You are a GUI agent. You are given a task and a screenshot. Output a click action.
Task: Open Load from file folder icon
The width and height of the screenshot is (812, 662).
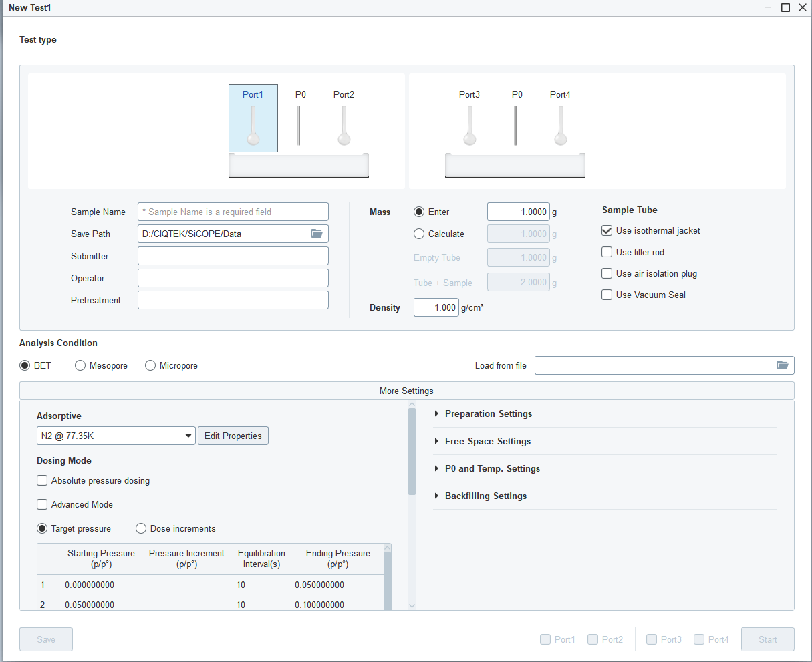tap(783, 365)
